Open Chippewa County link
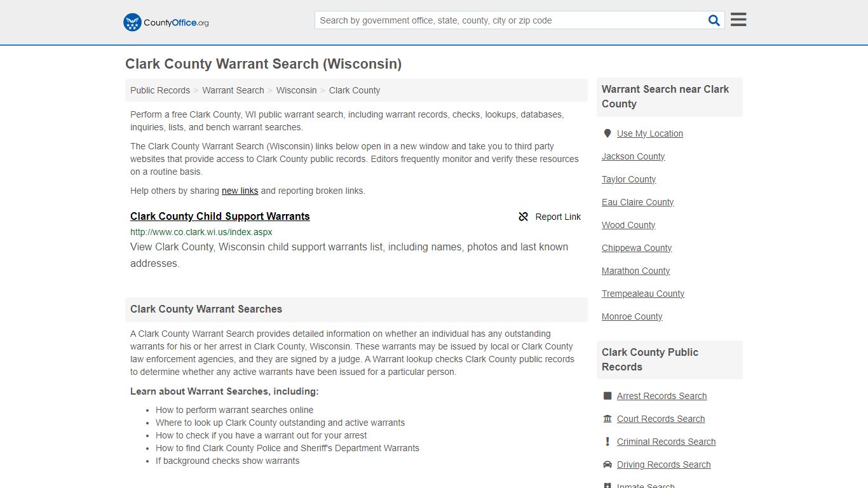Viewport: 868px width, 488px height. (x=637, y=248)
